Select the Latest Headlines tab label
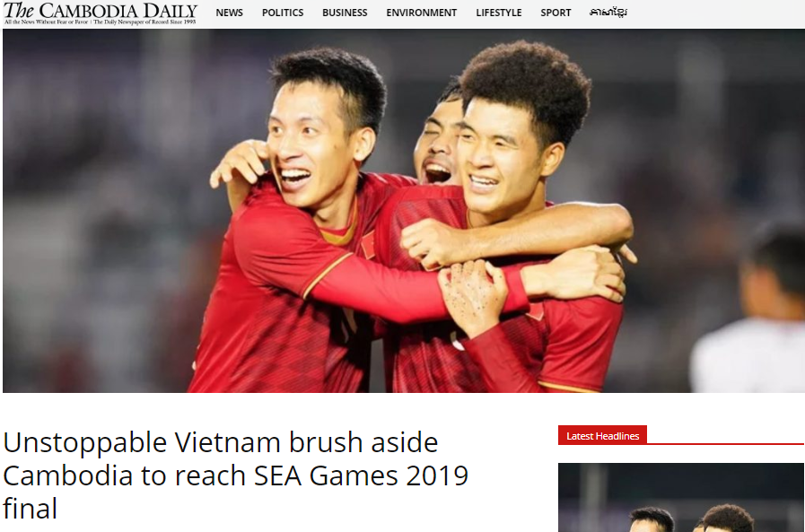 (602, 435)
